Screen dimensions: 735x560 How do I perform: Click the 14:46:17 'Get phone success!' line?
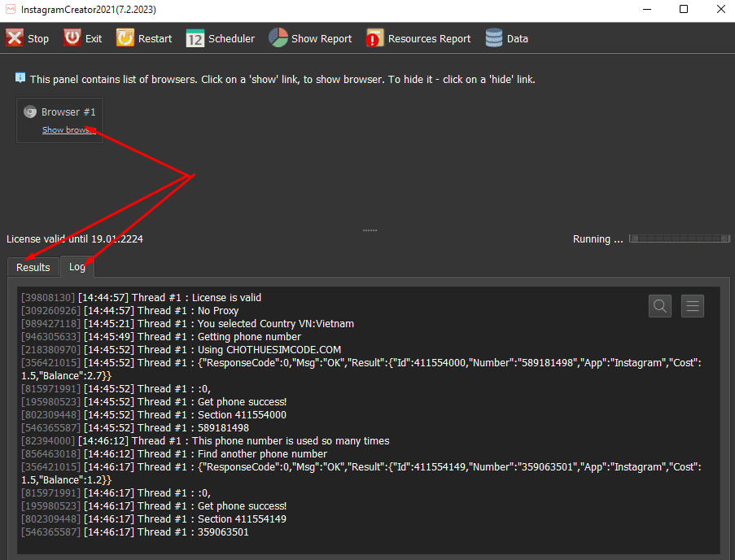coord(154,506)
